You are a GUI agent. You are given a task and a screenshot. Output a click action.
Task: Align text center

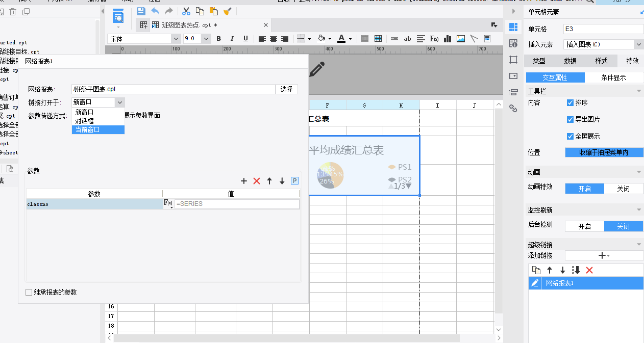coord(274,39)
